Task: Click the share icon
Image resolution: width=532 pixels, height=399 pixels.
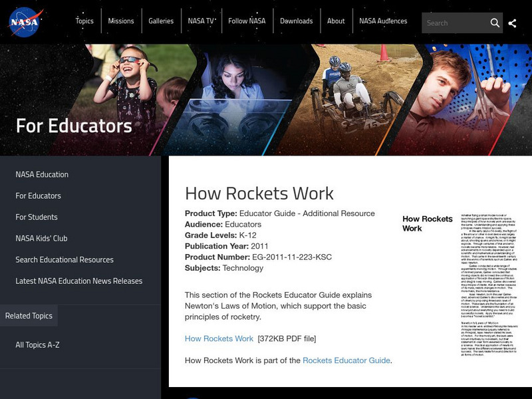Action: pos(512,23)
